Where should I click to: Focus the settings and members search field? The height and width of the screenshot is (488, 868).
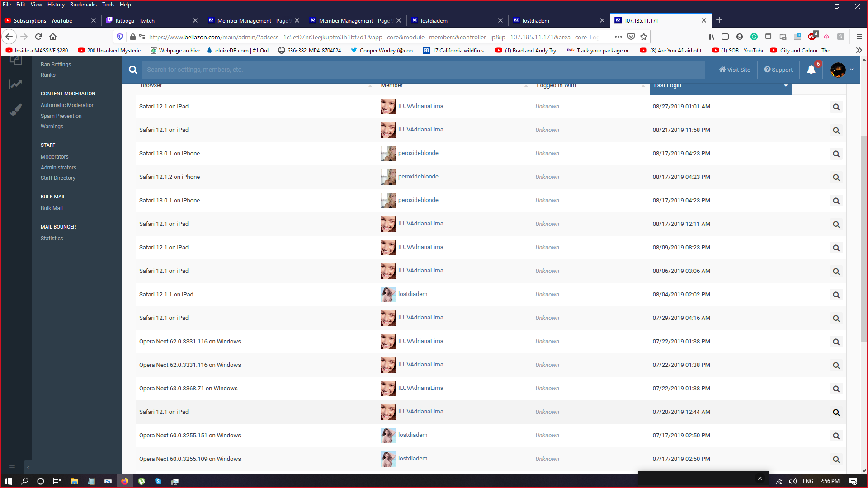pos(423,70)
